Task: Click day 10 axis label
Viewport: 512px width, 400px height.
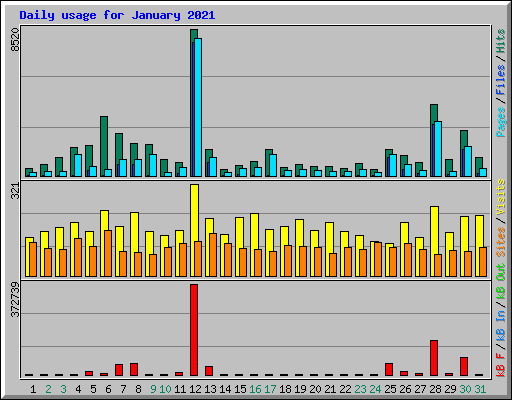Action: pyautogui.click(x=165, y=389)
